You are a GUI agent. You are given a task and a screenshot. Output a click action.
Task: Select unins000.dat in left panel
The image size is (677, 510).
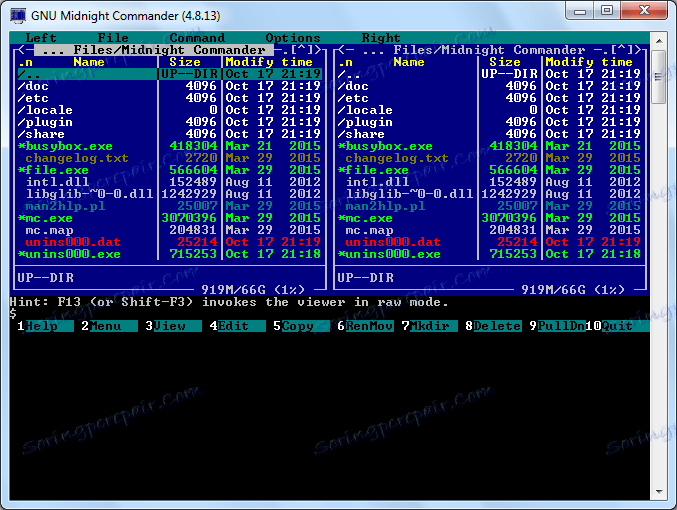(170, 242)
